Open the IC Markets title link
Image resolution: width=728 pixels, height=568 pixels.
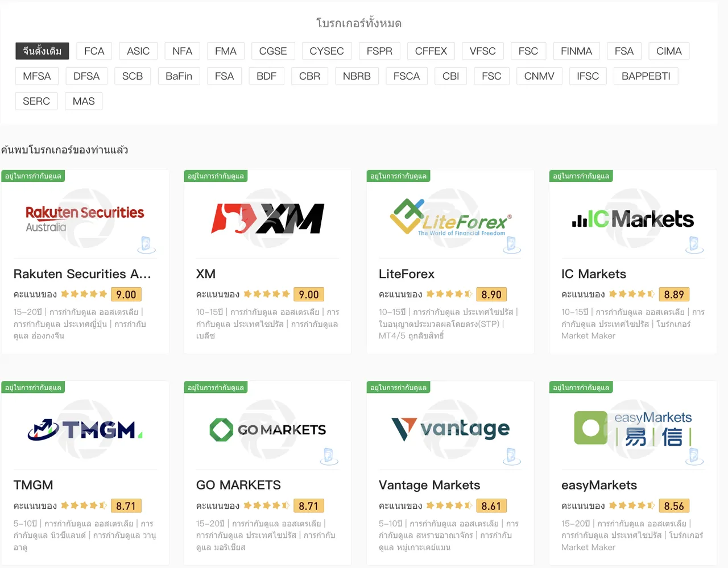click(594, 274)
